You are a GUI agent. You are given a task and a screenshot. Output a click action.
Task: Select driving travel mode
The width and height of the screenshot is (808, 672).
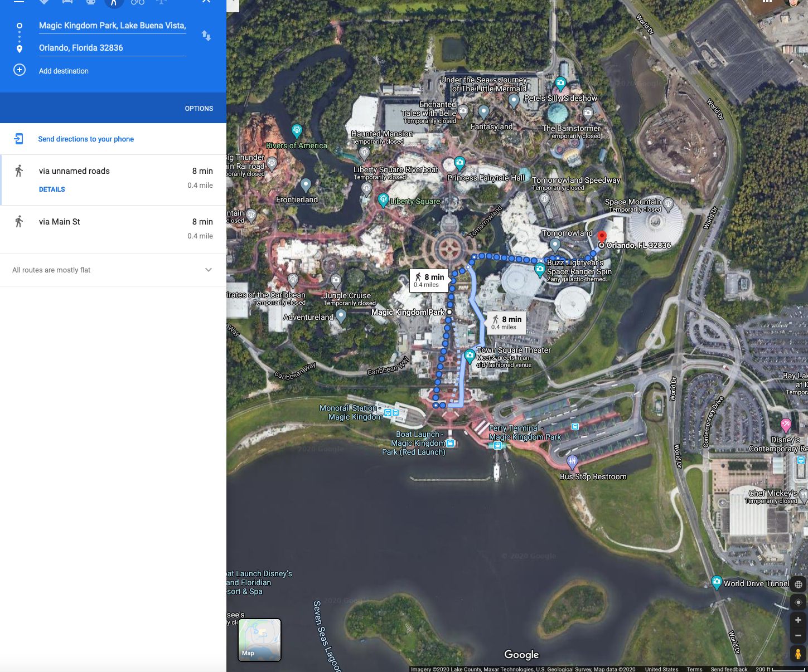pyautogui.click(x=67, y=2)
